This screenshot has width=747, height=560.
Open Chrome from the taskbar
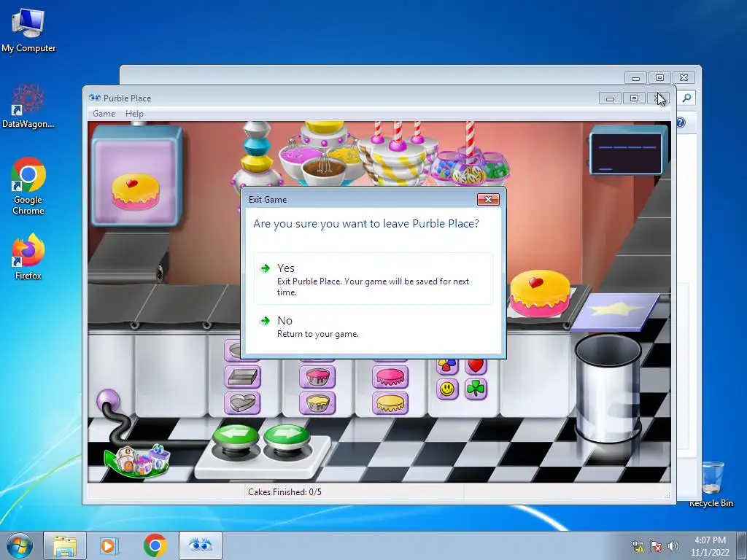pos(155,545)
